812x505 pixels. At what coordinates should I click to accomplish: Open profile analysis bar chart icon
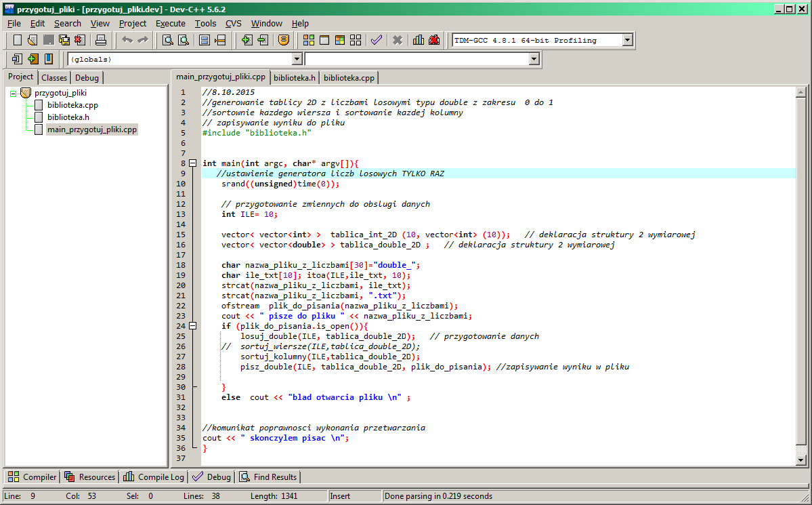(419, 40)
